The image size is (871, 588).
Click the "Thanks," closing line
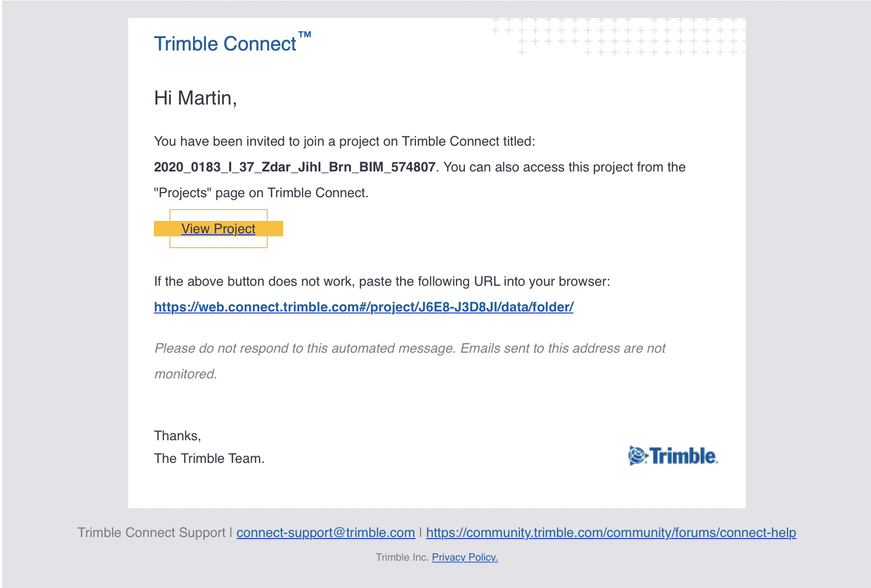point(178,436)
